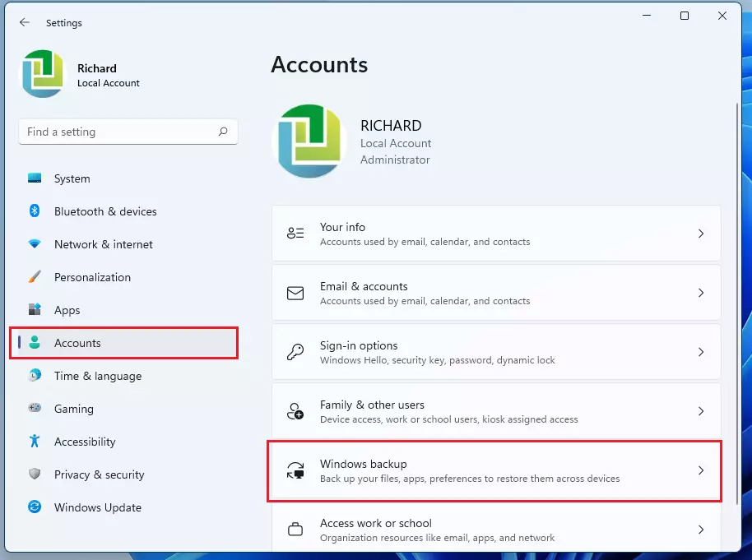The width and height of the screenshot is (752, 560).
Task: Click the System monitor icon
Action: [35, 178]
